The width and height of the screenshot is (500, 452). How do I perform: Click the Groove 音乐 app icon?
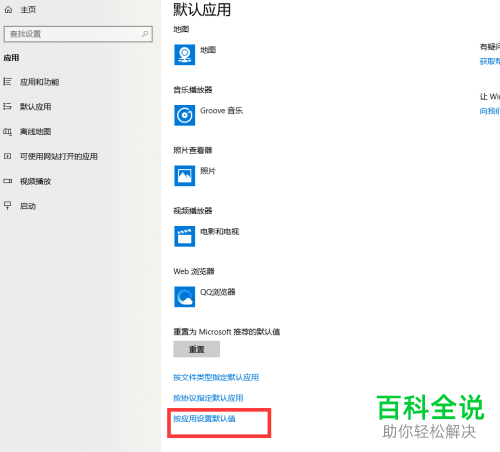coord(185,115)
